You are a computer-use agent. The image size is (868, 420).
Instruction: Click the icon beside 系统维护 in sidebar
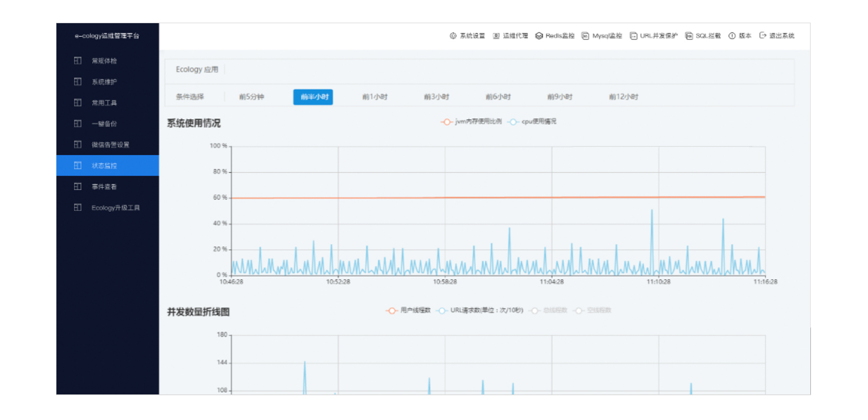[x=78, y=81]
